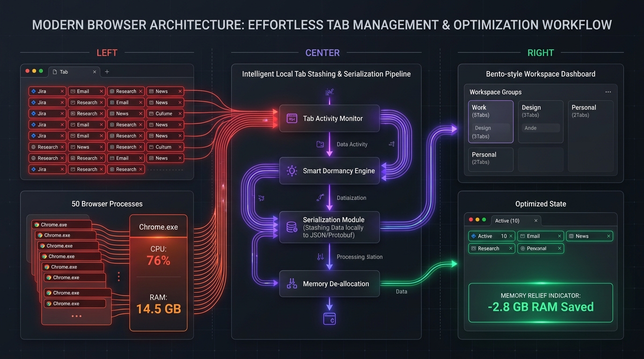Click the "-2.8 GB RAM Saved" indicator
This screenshot has width=644, height=359.
coord(541,302)
